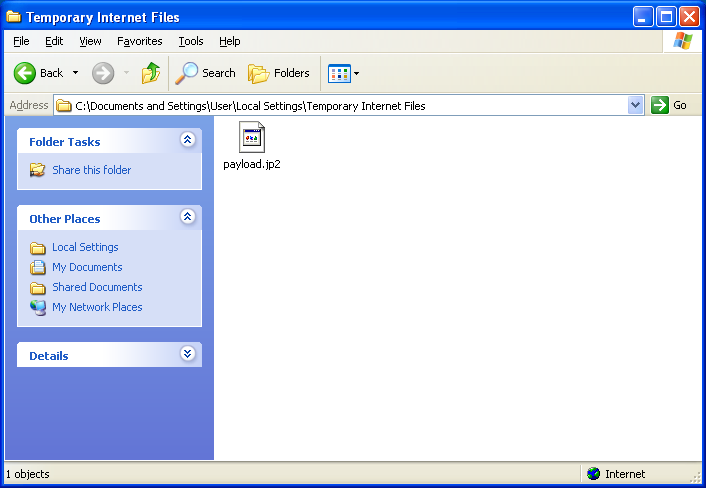The width and height of the screenshot is (706, 488).
Task: Open the File menu
Action: pos(21,41)
